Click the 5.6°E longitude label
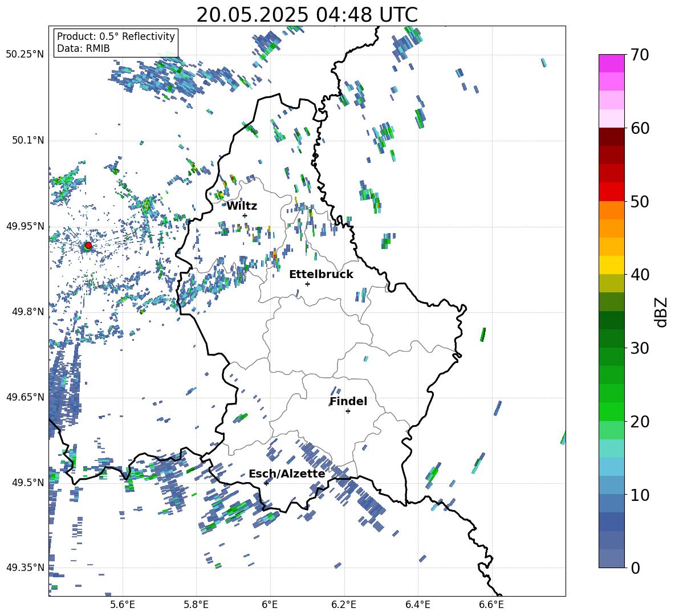 (x=123, y=605)
